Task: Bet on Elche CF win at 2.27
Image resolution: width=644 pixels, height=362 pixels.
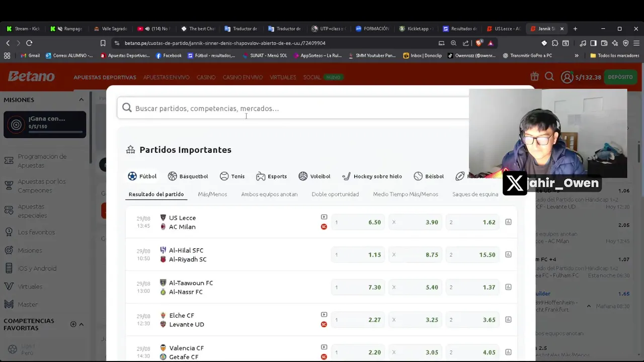Action: coord(358,320)
